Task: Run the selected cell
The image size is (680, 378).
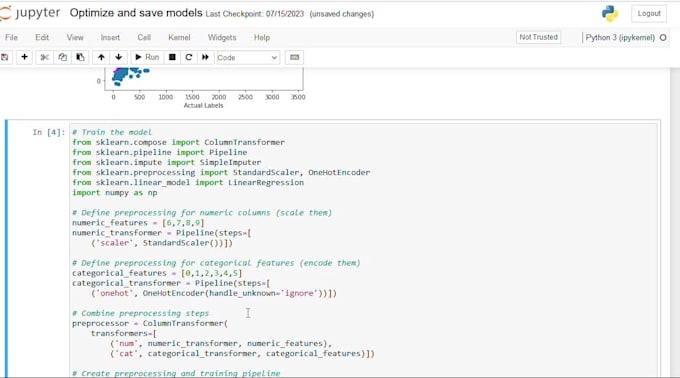Action: pyautogui.click(x=147, y=57)
